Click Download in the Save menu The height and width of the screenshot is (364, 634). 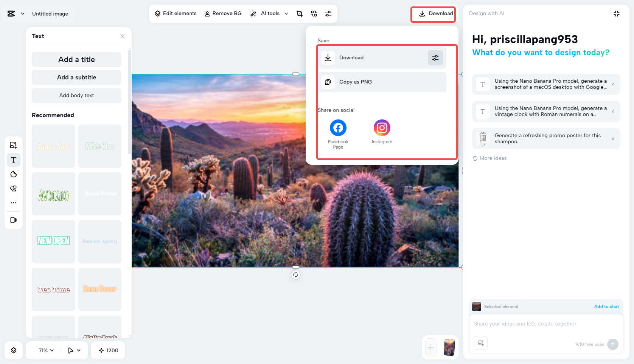(x=382, y=58)
